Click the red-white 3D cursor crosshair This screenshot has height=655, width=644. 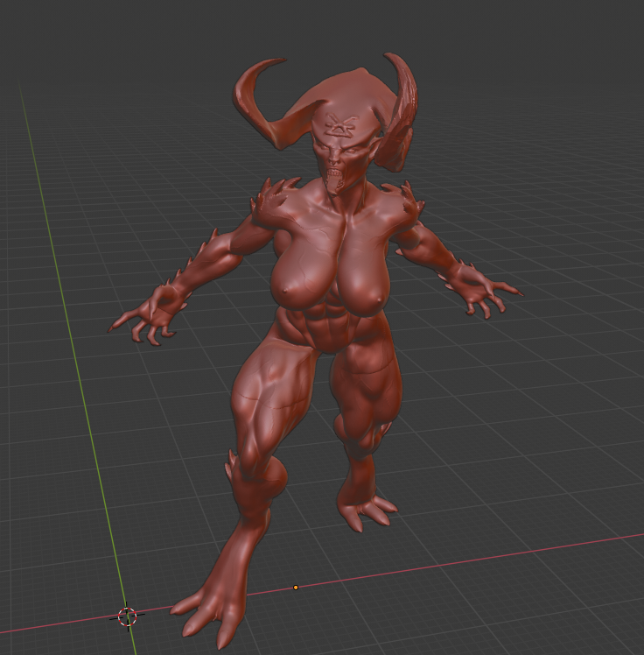coord(127,616)
